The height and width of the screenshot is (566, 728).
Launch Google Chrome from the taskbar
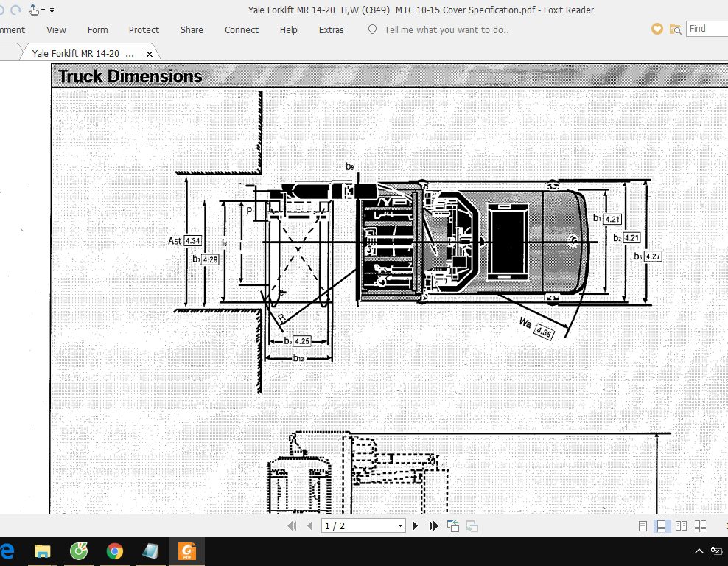[114, 551]
